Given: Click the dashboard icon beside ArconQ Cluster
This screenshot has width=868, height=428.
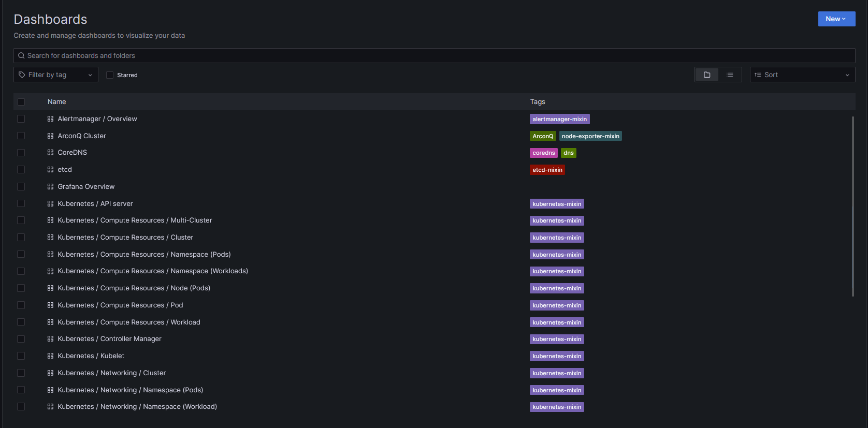Looking at the screenshot, I should click(x=50, y=136).
